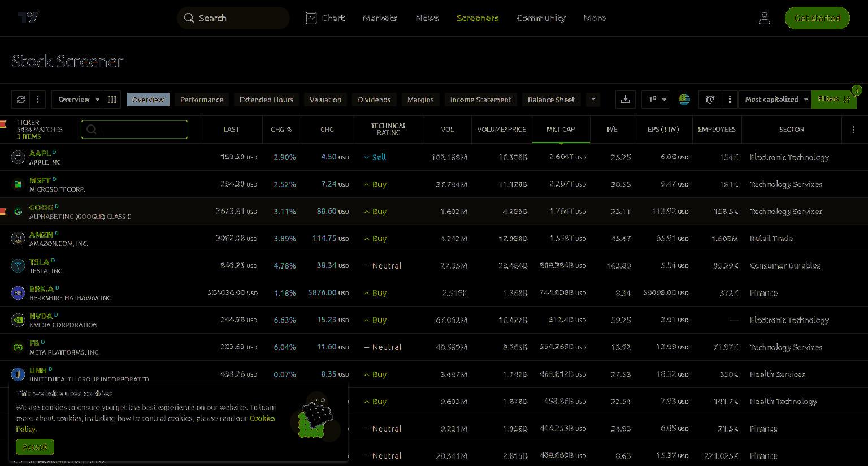Refresh the screener with the reload icon
Viewport: 868px width, 466px height.
pyautogui.click(x=21, y=100)
